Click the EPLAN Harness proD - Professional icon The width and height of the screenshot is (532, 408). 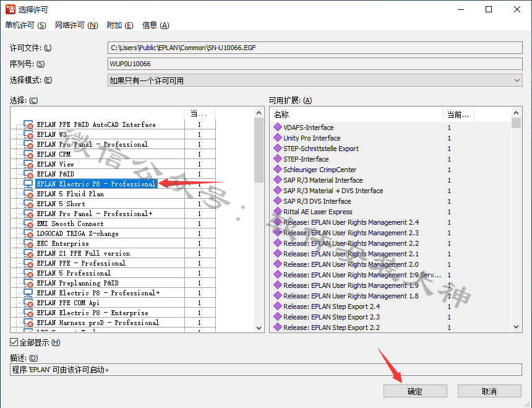pos(28,323)
